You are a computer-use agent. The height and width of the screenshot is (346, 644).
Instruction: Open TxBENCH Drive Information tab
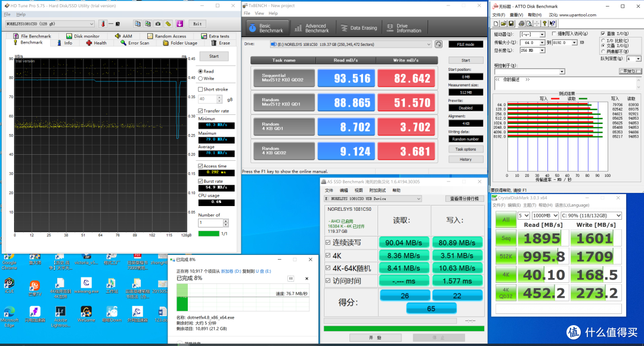(404, 28)
